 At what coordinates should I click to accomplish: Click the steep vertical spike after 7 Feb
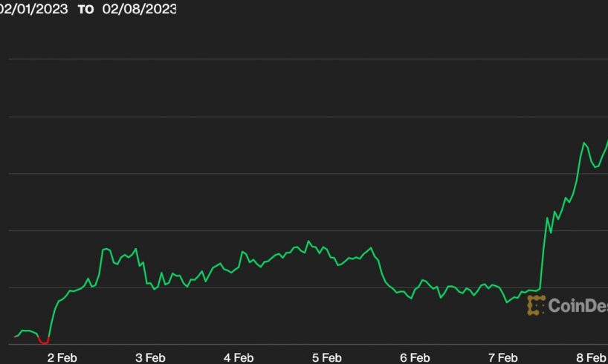click(543, 253)
